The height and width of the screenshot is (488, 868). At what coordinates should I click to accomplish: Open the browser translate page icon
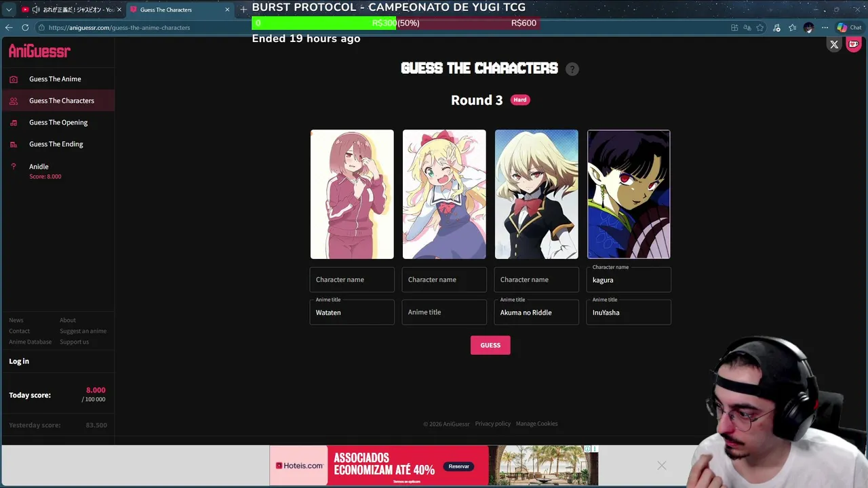(x=747, y=28)
